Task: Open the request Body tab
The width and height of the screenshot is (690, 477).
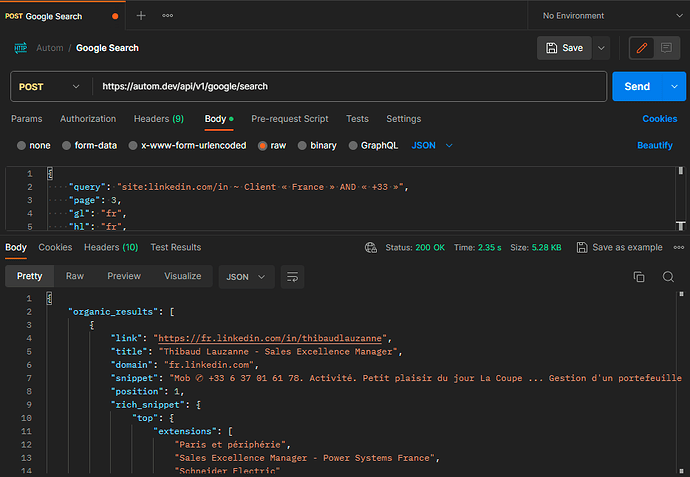Action: (x=219, y=119)
